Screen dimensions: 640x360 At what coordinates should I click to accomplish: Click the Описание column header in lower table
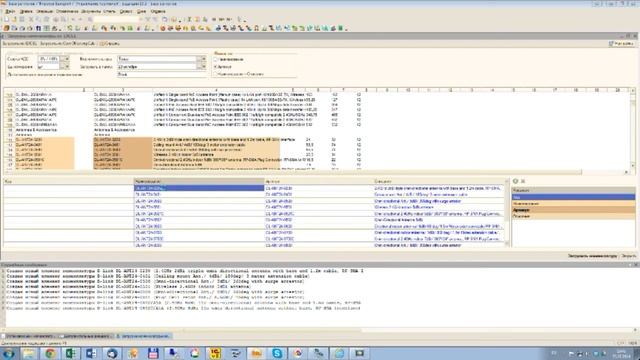coord(439,181)
